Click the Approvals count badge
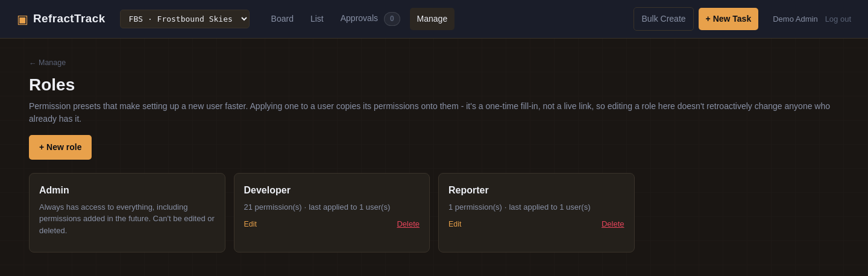The width and height of the screenshot is (868, 276). [392, 19]
